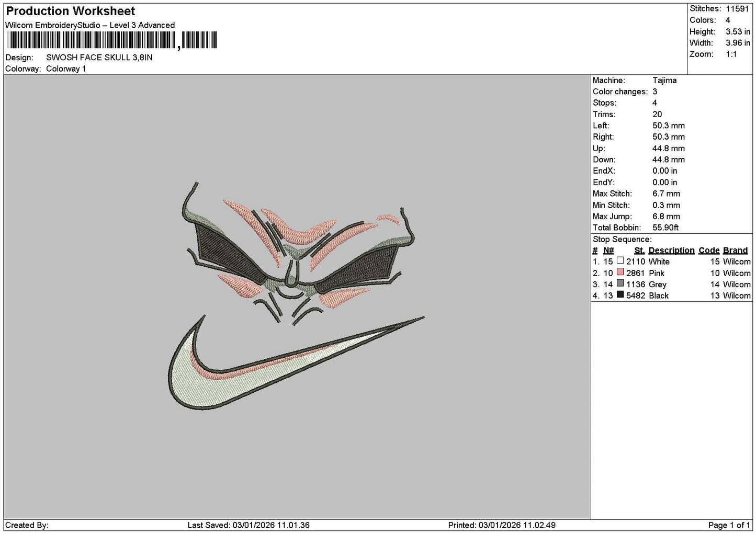Click the Total Bobbin value "55.90ft"

(x=665, y=228)
